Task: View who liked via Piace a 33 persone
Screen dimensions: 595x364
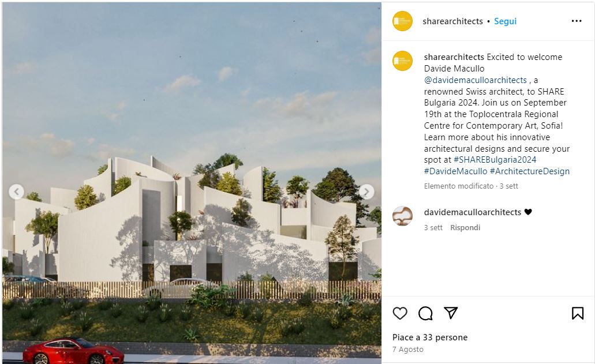Action: pos(430,337)
